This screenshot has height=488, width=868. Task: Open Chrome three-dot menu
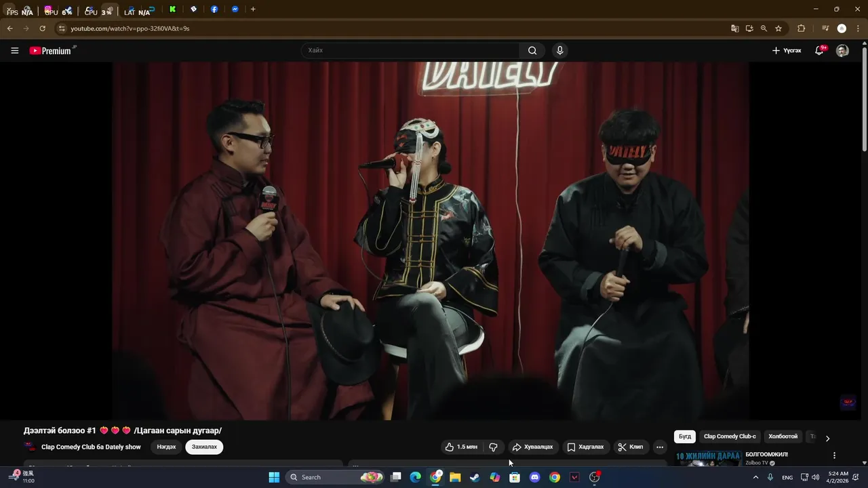858,28
